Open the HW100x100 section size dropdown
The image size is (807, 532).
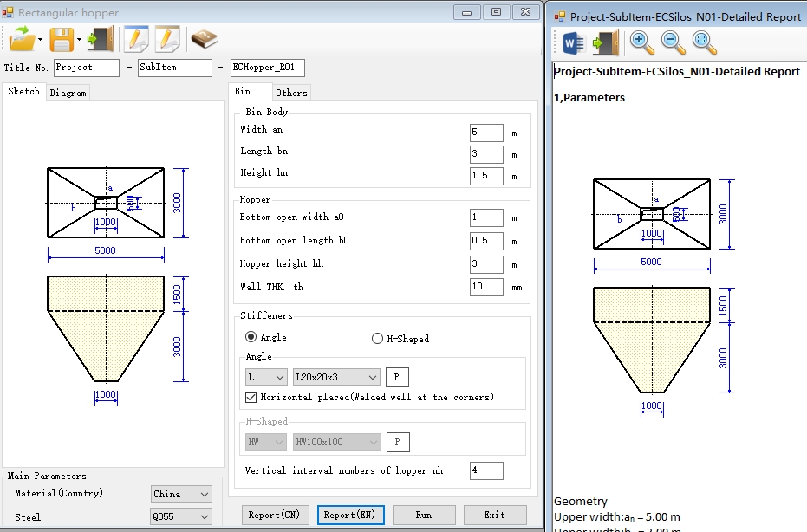click(336, 442)
